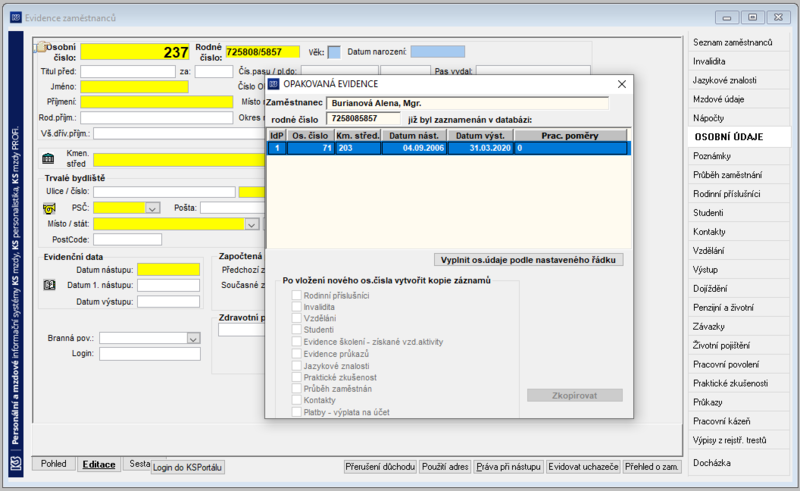Click the folder icon beside Osobní číslo
This screenshot has height=491, width=800.
40,47
